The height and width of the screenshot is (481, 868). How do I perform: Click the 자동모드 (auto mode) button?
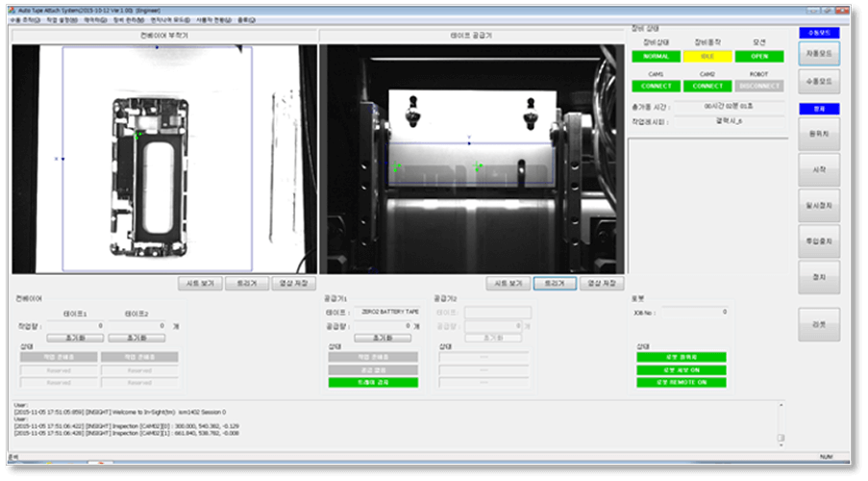click(x=819, y=52)
